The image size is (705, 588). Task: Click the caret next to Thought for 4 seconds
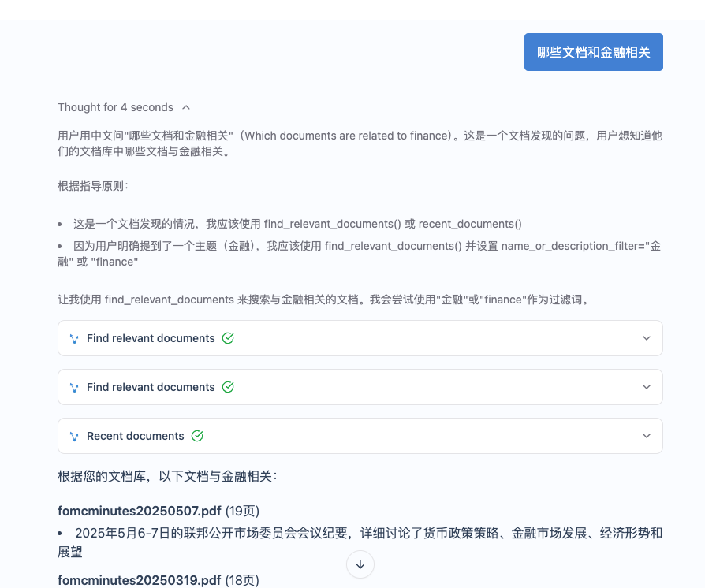click(186, 107)
